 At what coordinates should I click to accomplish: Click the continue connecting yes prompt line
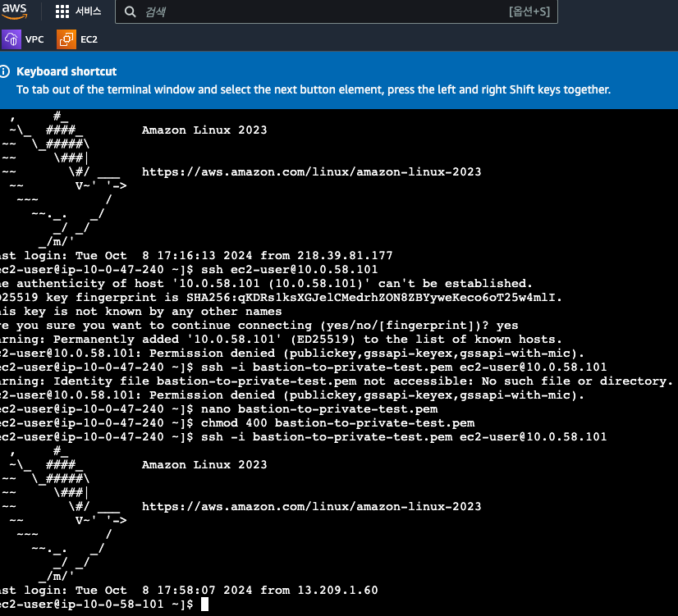click(259, 326)
